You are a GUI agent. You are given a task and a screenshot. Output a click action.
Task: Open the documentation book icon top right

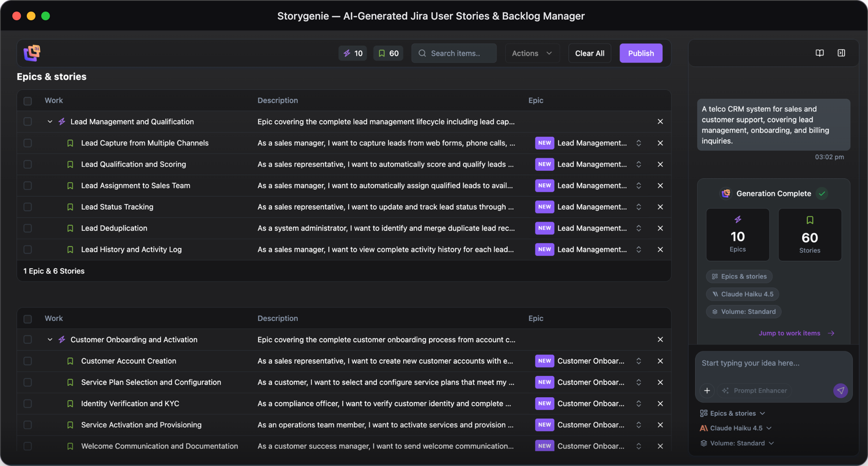819,53
